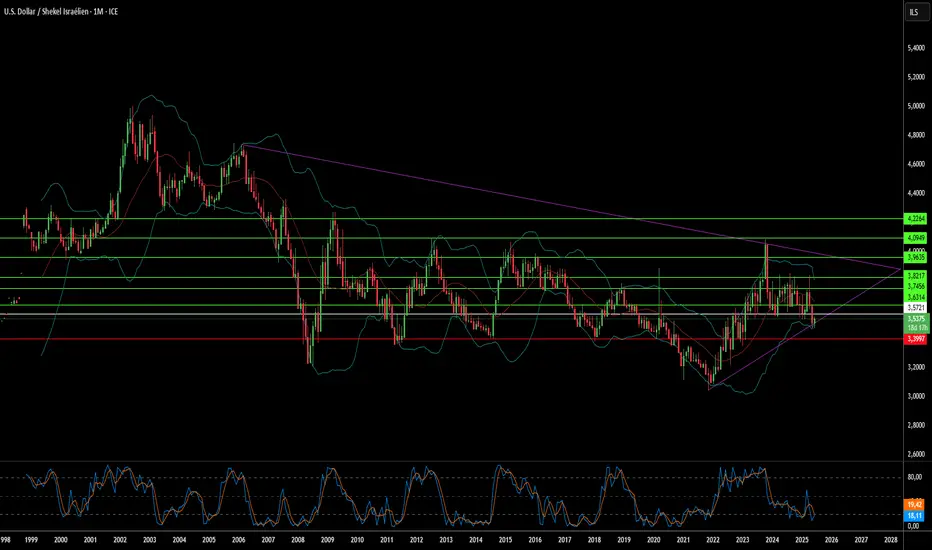Click the orange 19,42 indicator value
Image resolution: width=932 pixels, height=550 pixels.
914,504
